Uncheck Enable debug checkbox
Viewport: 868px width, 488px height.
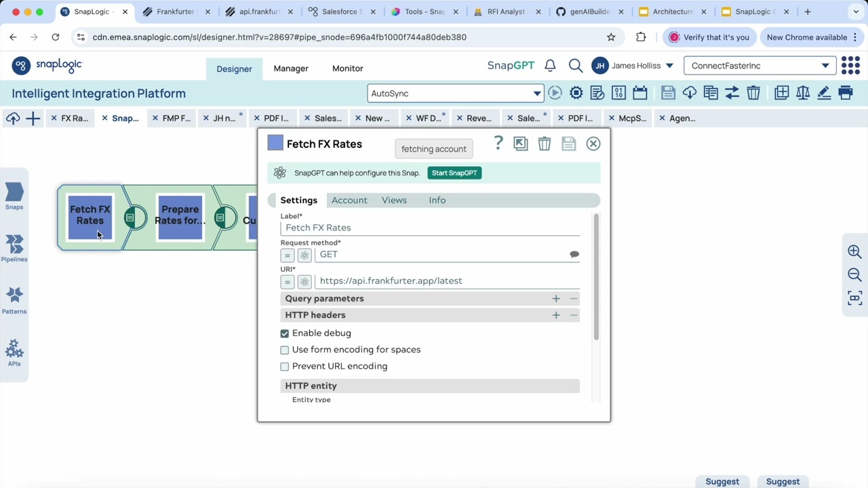(285, 333)
